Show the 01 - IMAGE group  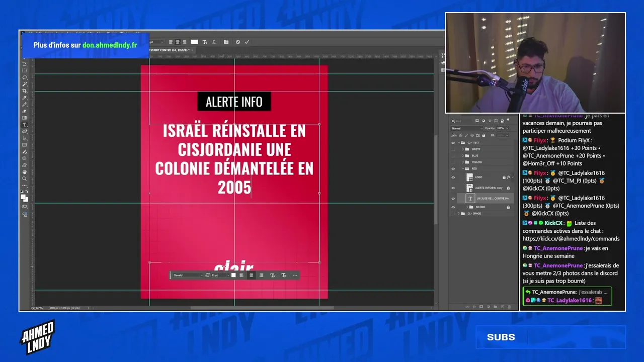click(x=453, y=214)
